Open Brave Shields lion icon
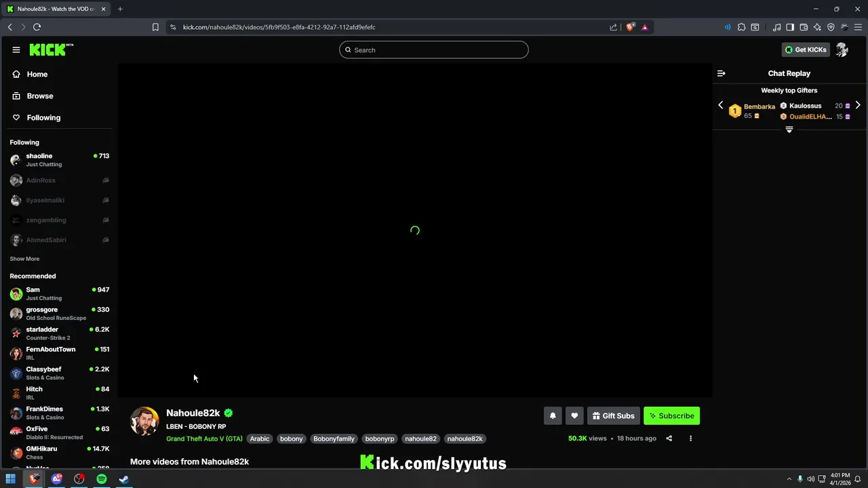The image size is (868, 488). (x=630, y=27)
